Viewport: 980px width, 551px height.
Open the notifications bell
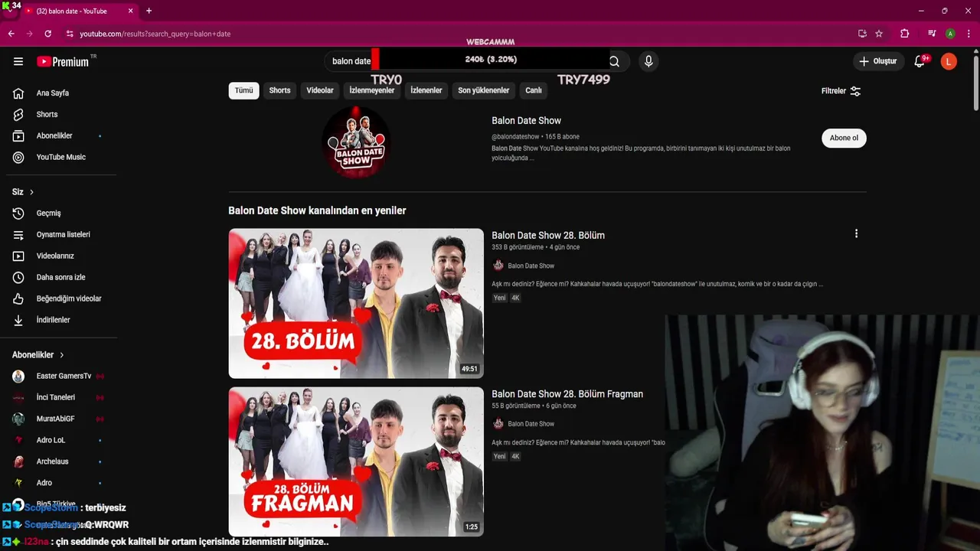920,61
